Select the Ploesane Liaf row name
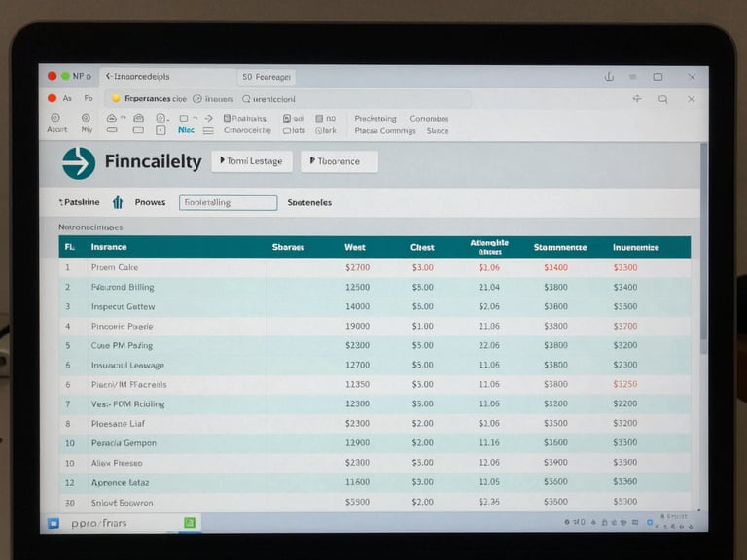Image resolution: width=747 pixels, height=560 pixels. click(x=118, y=423)
